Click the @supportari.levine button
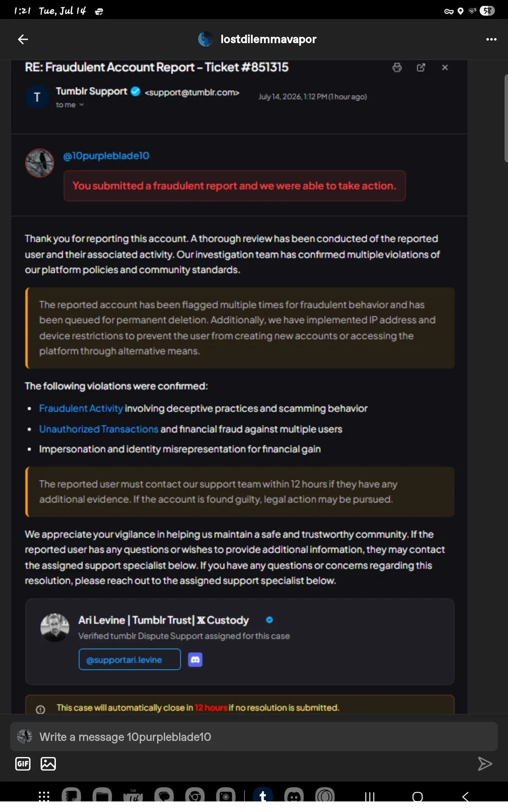The height and width of the screenshot is (812, 508). click(x=130, y=659)
